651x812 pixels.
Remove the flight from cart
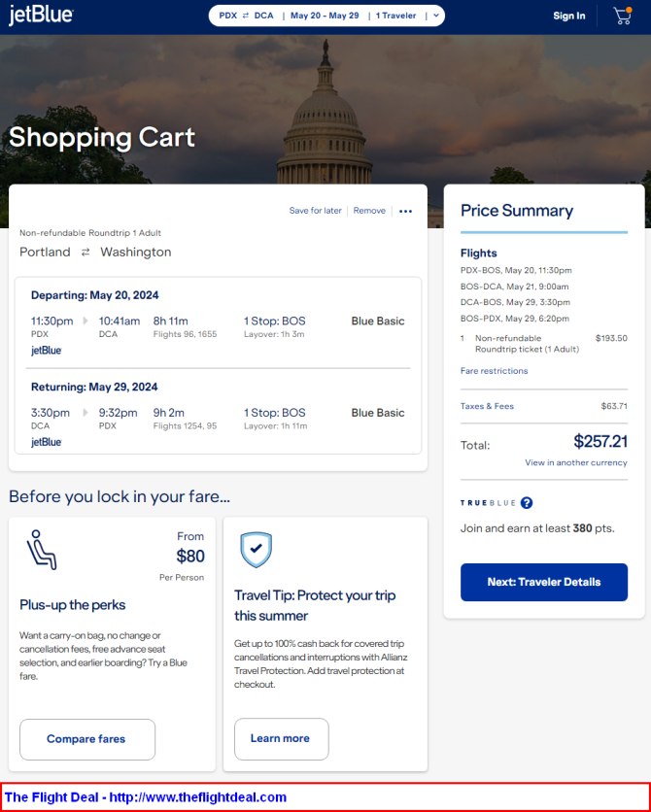(369, 211)
